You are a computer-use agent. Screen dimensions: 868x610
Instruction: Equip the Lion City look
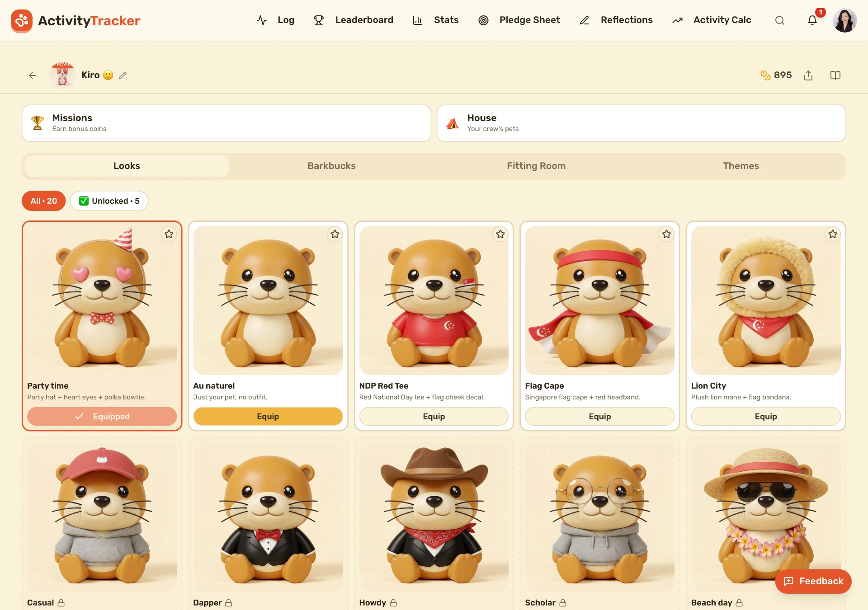coord(766,417)
